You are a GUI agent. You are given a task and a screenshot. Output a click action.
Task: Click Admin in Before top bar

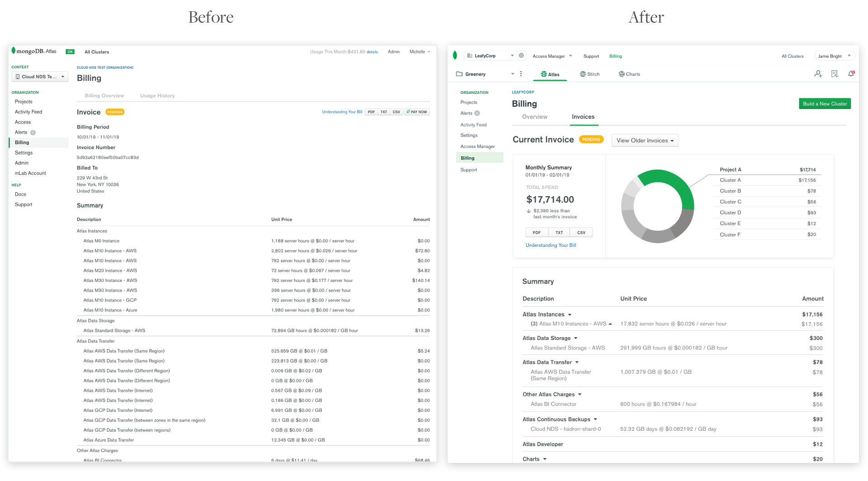(394, 52)
